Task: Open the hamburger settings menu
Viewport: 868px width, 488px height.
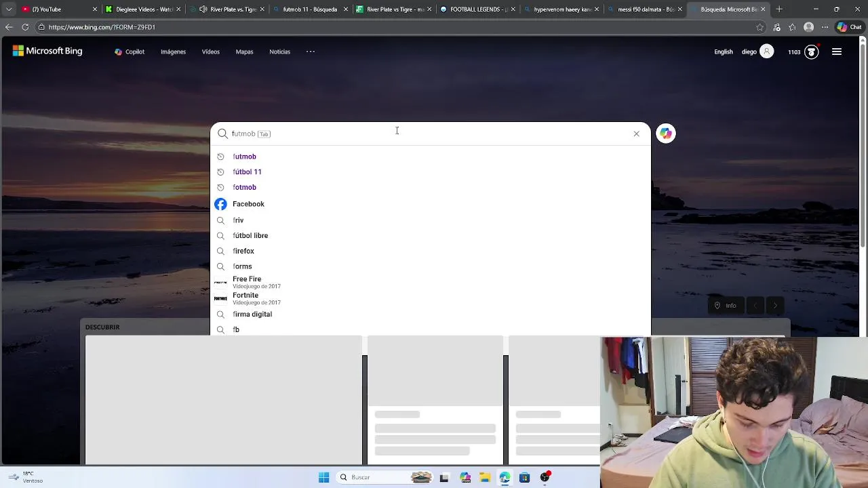Action: [837, 52]
